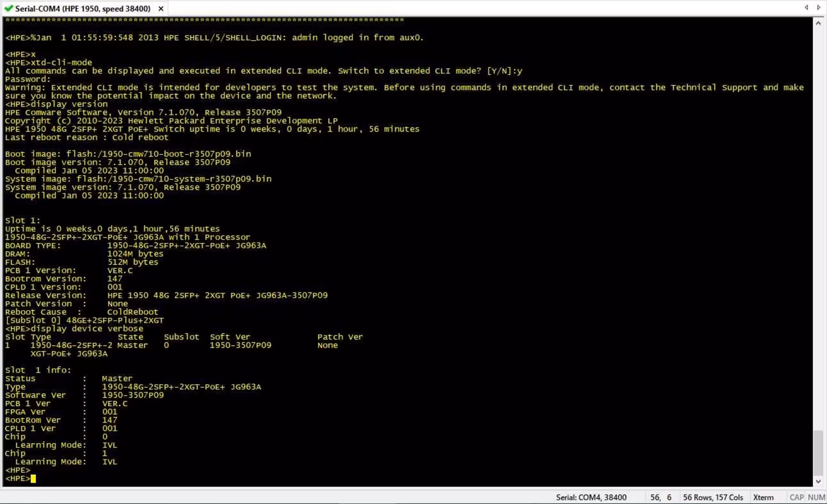This screenshot has width=827, height=504.
Task: Click the 'CPLD 1 Version:' row
Action: 64,287
